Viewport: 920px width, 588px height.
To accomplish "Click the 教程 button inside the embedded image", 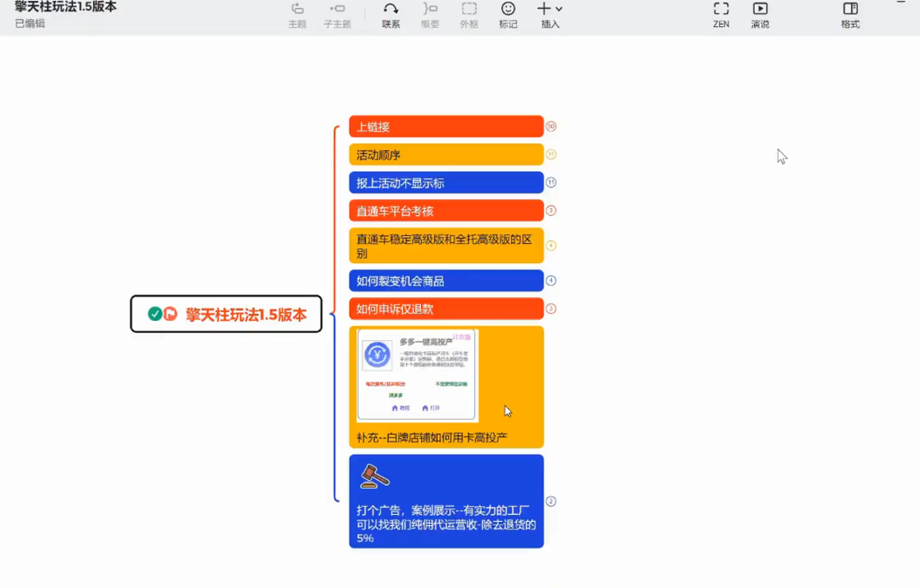I will (402, 408).
